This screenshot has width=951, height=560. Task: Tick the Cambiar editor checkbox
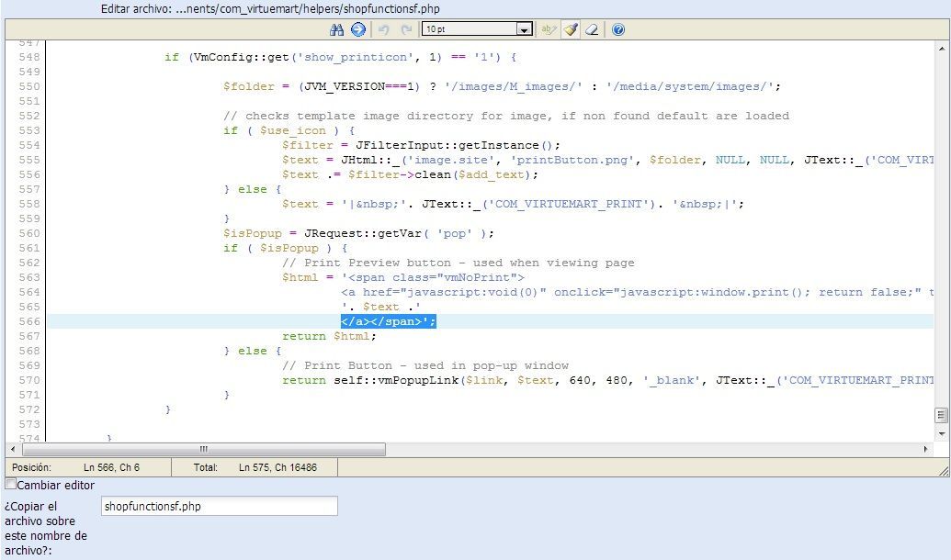click(10, 484)
